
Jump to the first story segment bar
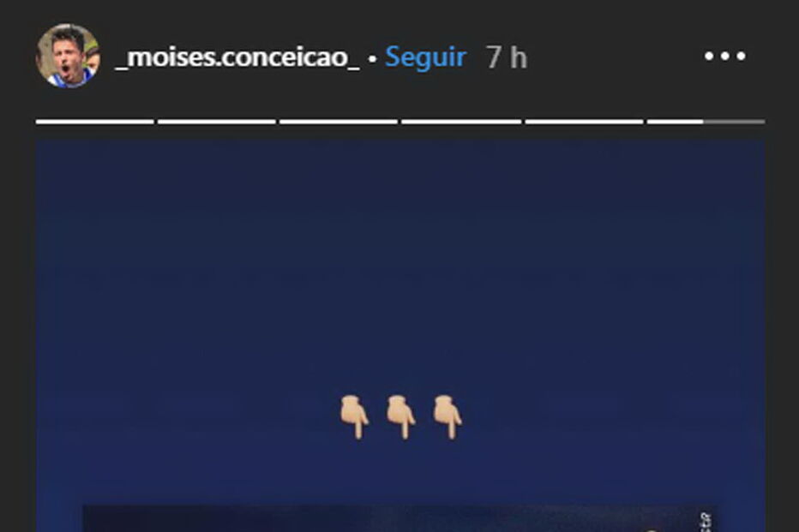click(95, 122)
